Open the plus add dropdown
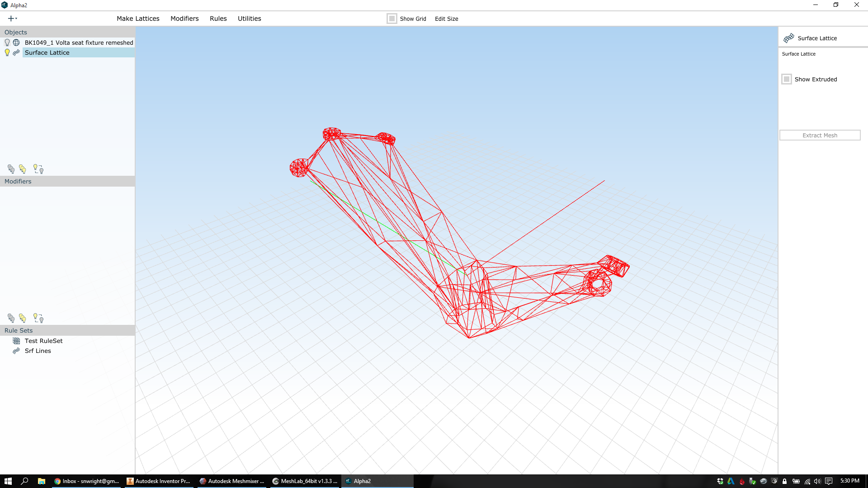The width and height of the screenshot is (868, 488). click(12, 19)
